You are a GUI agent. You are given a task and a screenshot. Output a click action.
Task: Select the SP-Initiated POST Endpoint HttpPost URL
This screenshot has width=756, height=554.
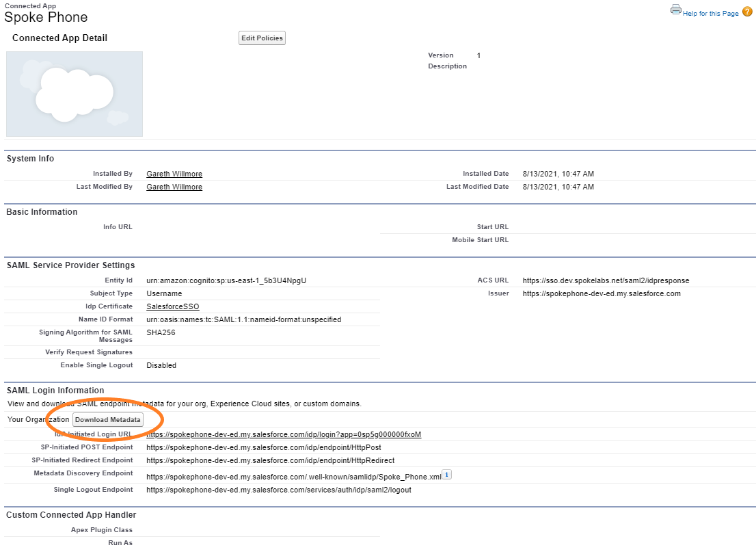264,447
